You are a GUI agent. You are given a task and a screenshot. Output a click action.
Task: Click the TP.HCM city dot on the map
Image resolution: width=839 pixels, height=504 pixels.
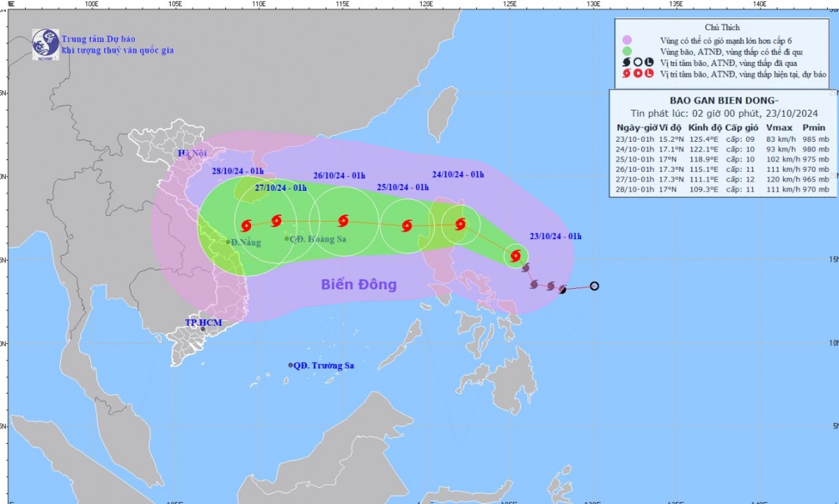coord(203,329)
